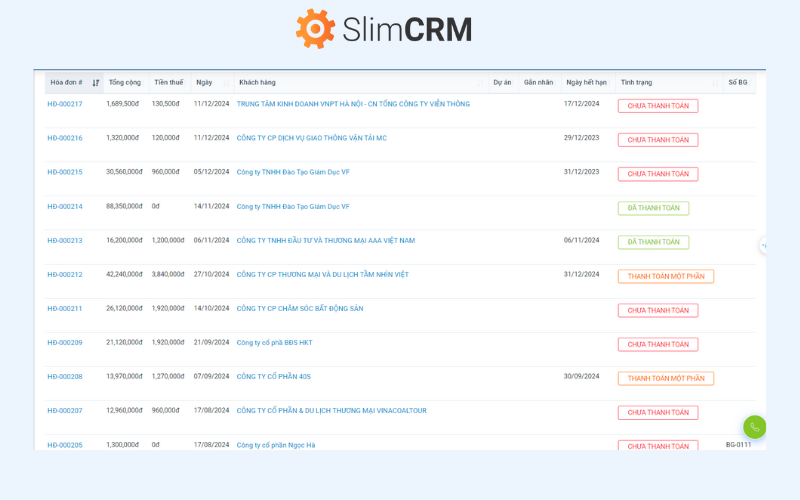Open customer CÔNG TY CỔ PHẦN 40S
800x500 pixels.
[273, 377]
